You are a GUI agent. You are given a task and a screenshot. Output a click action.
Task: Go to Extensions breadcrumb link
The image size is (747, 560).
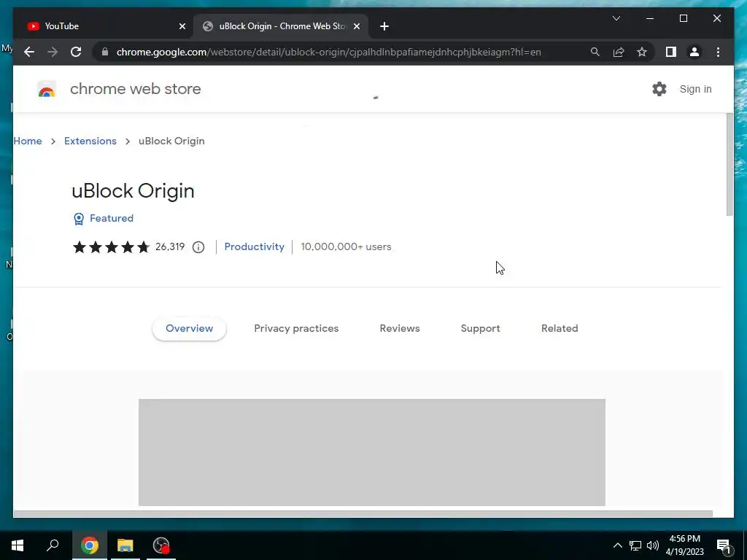(90, 141)
